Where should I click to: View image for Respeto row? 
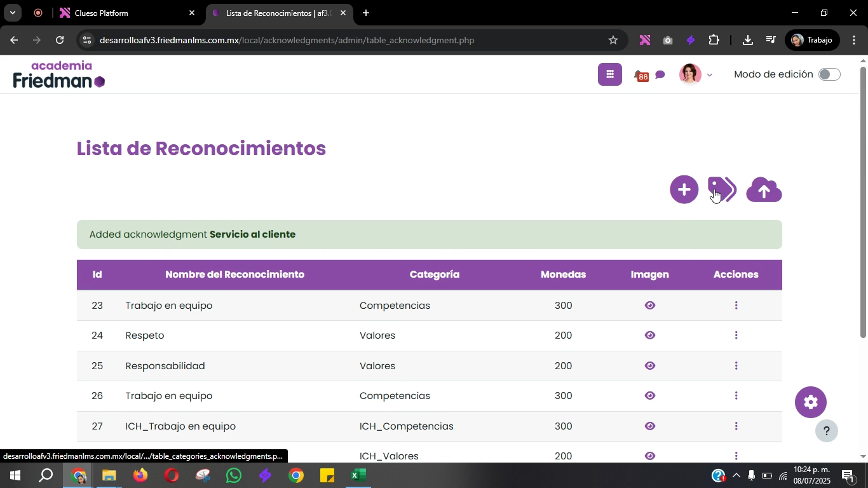(649, 335)
